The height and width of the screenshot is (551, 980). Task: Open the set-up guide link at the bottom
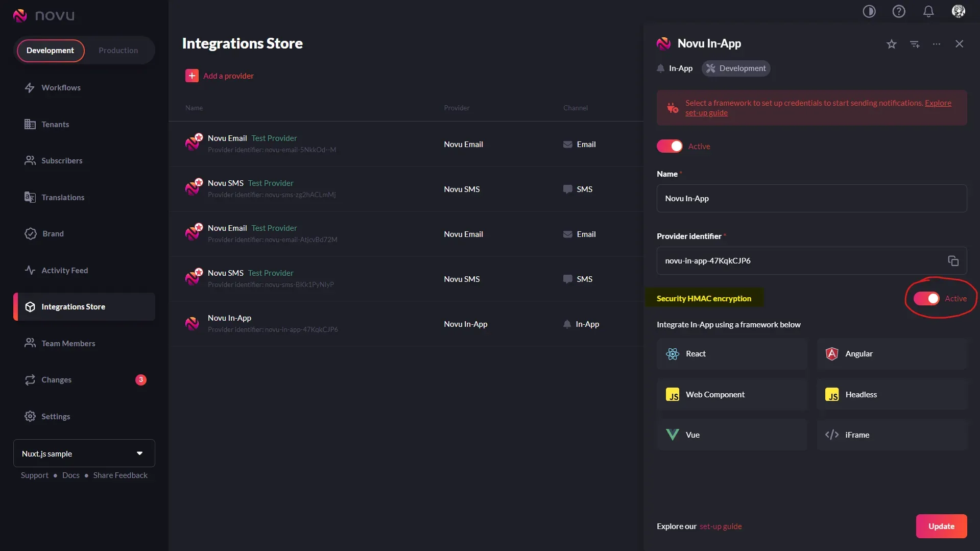[x=721, y=526]
